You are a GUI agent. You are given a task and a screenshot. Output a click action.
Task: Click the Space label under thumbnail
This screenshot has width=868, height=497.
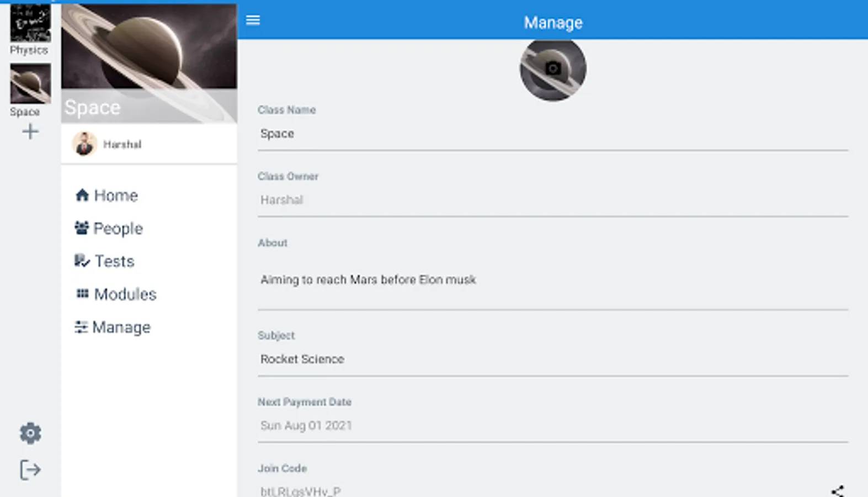pos(25,112)
